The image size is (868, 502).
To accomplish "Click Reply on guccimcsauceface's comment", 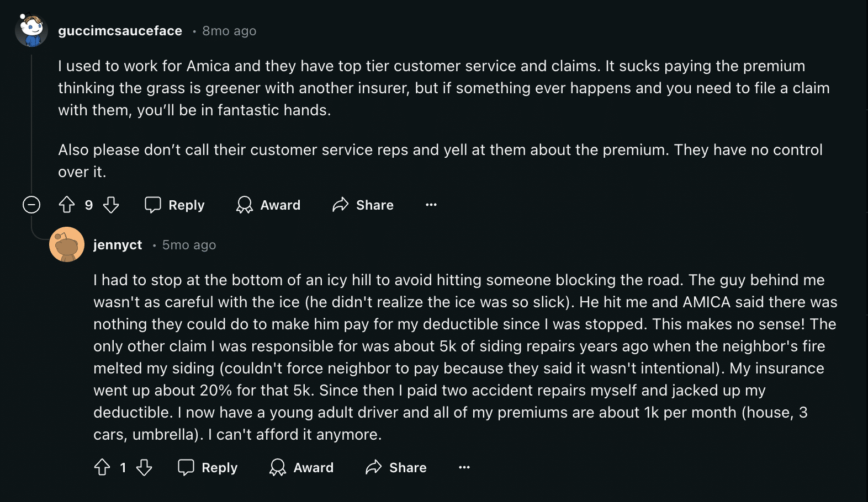I will 186,205.
